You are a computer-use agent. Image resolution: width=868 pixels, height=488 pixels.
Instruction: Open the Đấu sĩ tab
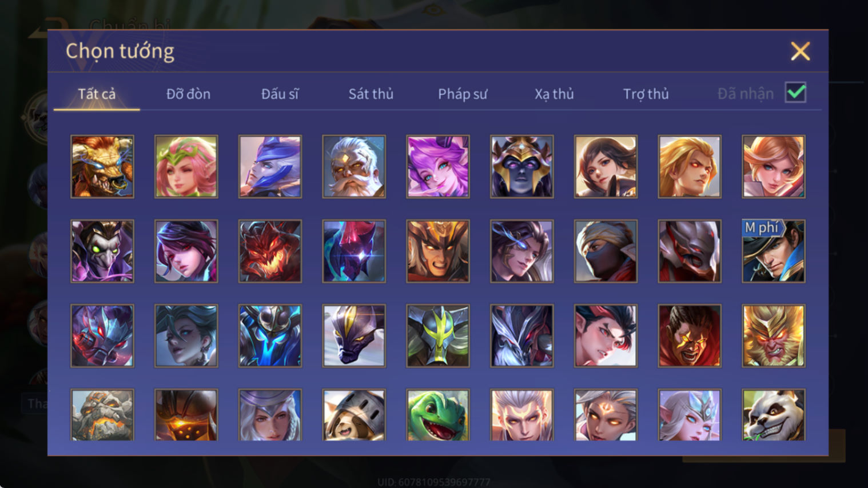pyautogui.click(x=280, y=94)
